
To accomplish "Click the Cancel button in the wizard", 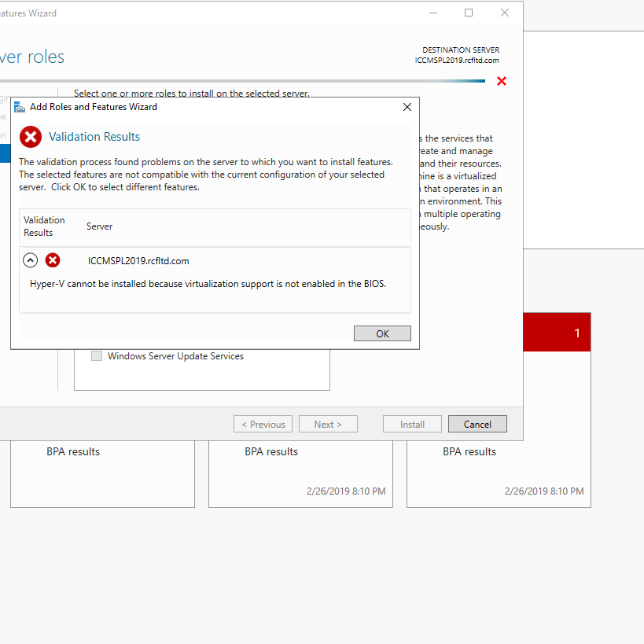I will point(477,424).
